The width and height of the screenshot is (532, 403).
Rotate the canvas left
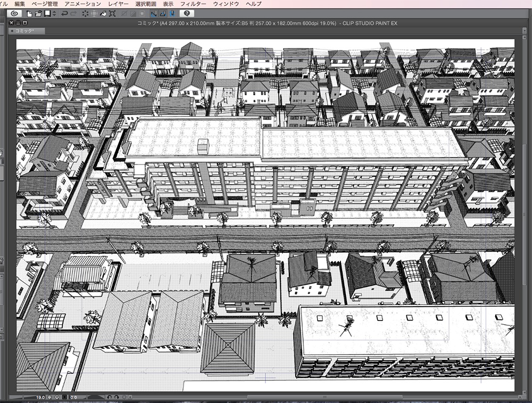(x=109, y=397)
